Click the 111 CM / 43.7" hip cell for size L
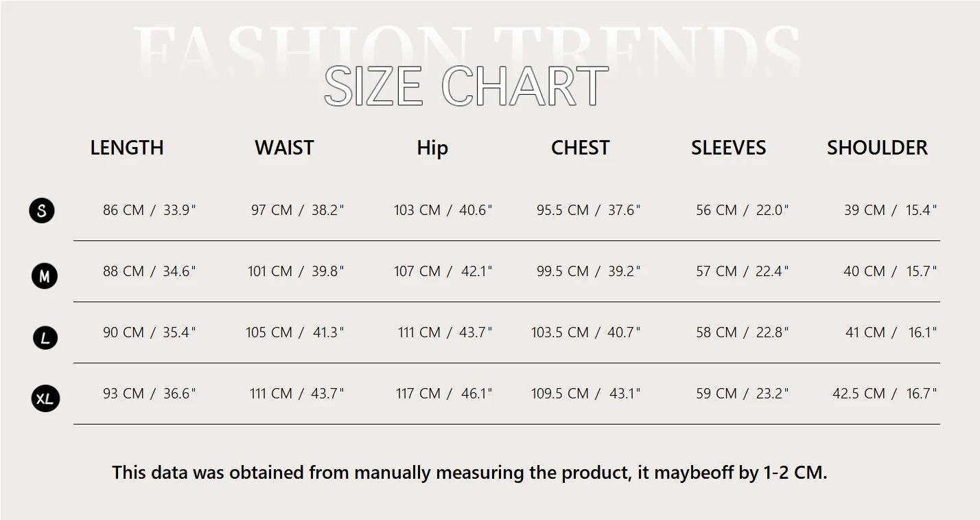The width and height of the screenshot is (980, 520). click(445, 332)
